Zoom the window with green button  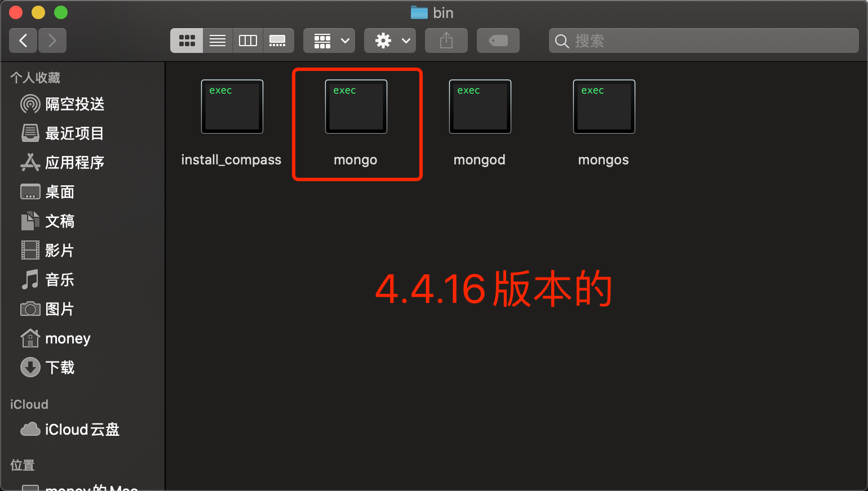pyautogui.click(x=61, y=12)
